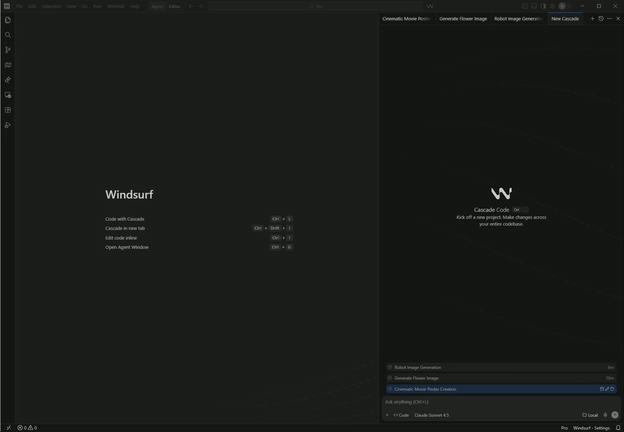This screenshot has height=432, width=624.
Task: Switch to Agent view toggle
Action: (157, 6)
